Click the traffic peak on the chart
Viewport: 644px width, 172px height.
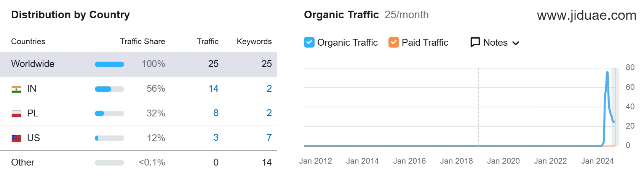point(607,72)
